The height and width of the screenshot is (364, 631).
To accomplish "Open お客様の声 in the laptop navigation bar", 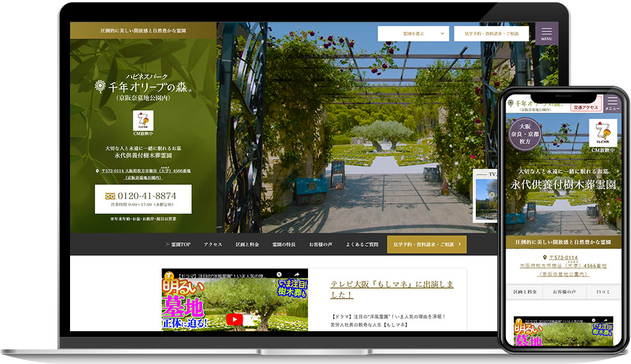I will point(321,244).
